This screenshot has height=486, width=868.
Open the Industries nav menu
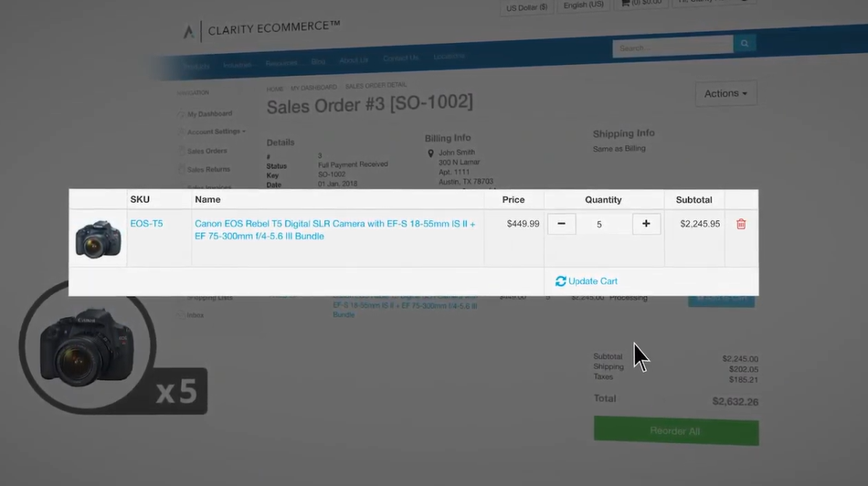pyautogui.click(x=237, y=65)
